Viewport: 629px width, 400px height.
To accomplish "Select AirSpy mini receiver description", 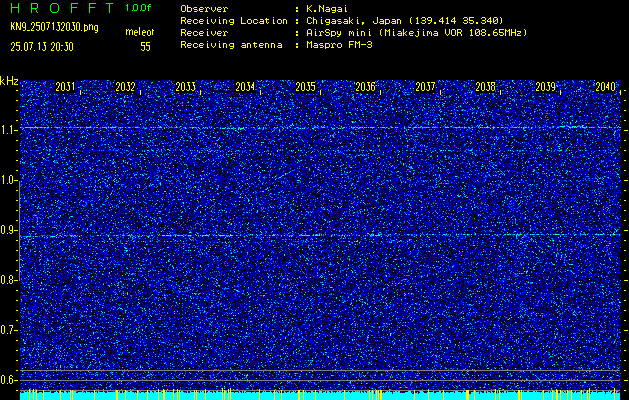I will [417, 32].
